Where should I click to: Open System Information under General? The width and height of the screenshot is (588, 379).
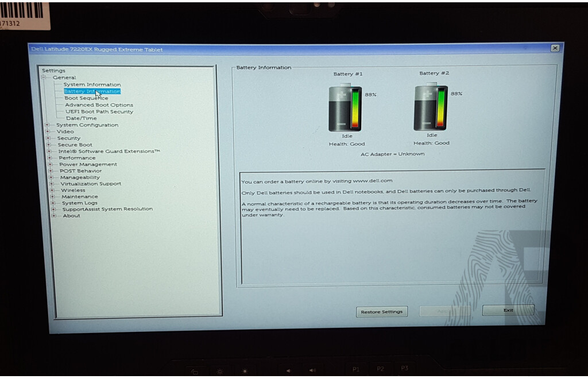click(x=92, y=84)
